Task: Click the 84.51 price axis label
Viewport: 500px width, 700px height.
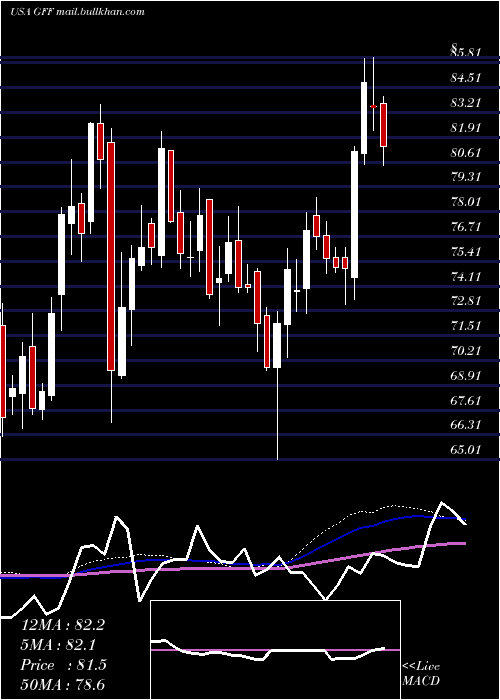Action: pos(465,78)
